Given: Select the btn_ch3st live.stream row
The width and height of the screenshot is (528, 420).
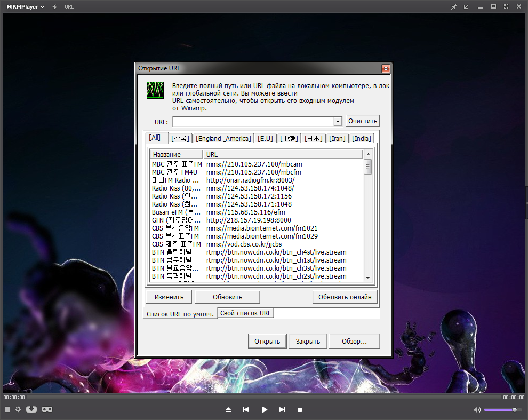Looking at the screenshot, I should pos(257,268).
